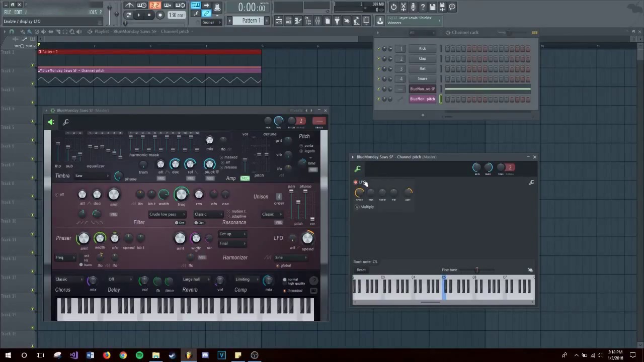The width and height of the screenshot is (644, 362).
Task: Click the Stop button in the transport bar
Action: (x=149, y=15)
